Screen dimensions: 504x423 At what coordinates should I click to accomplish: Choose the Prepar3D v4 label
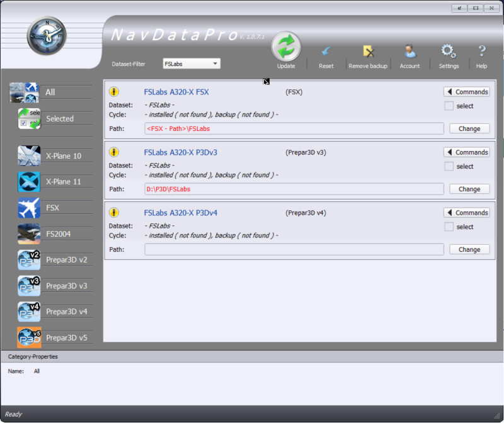[67, 312]
